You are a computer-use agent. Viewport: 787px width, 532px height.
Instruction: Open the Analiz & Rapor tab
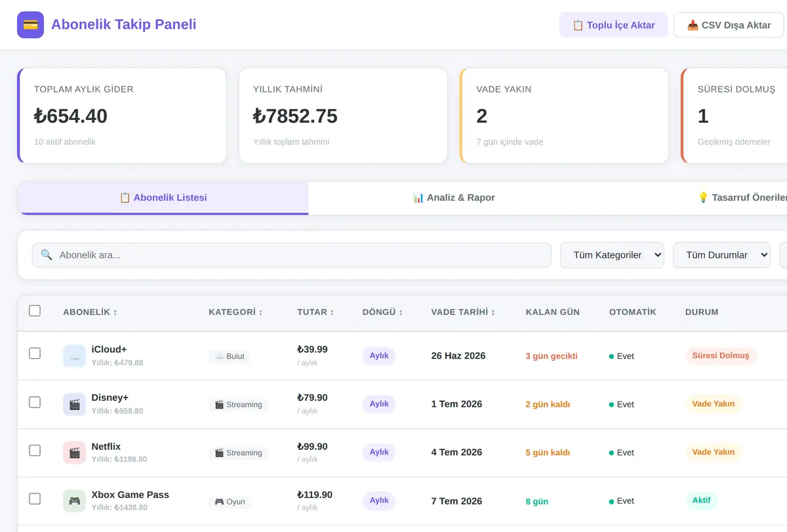[x=454, y=197]
